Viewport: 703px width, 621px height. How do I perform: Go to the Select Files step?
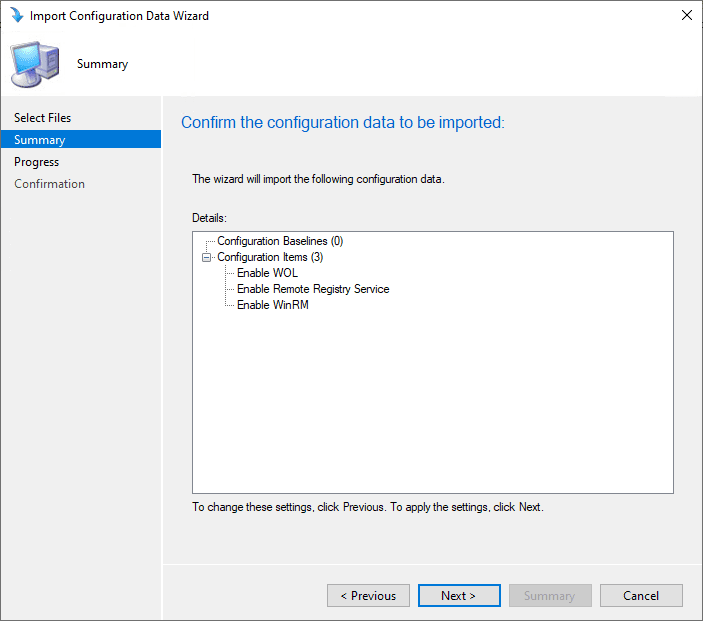pos(42,118)
